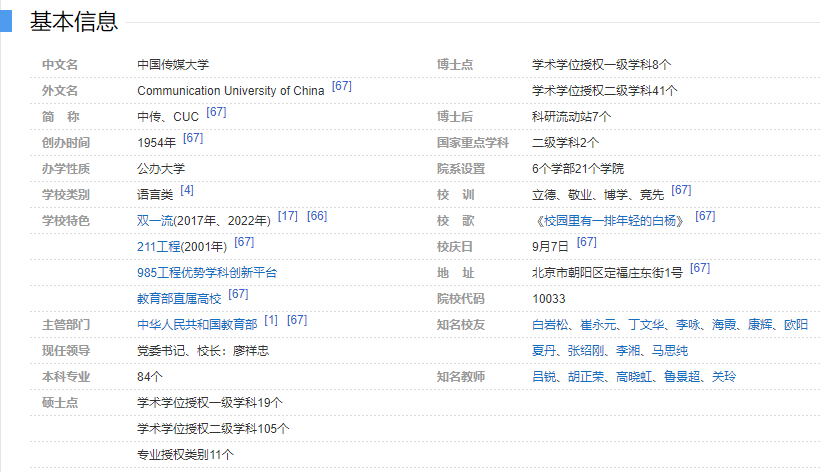Click the 基本信息 section heading
The height and width of the screenshot is (472, 830).
point(74,21)
